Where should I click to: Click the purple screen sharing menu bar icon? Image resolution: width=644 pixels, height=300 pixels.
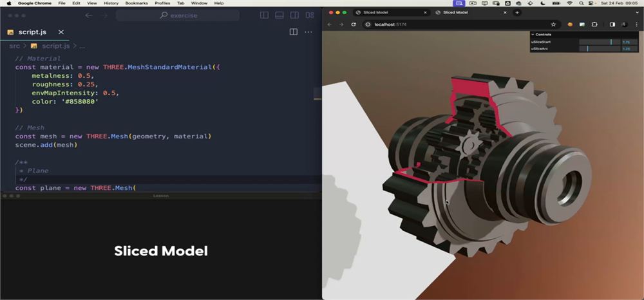459,3
